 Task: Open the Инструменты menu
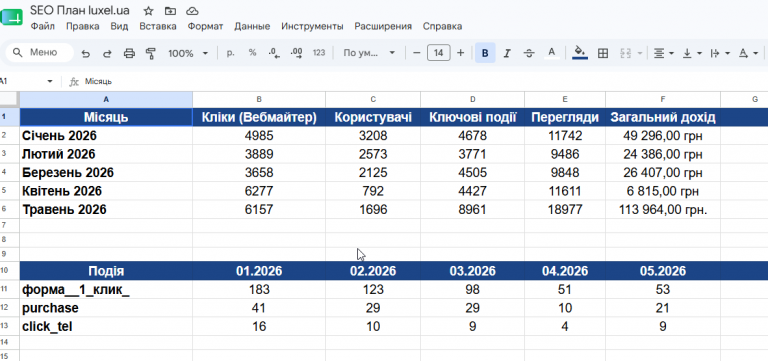(312, 26)
